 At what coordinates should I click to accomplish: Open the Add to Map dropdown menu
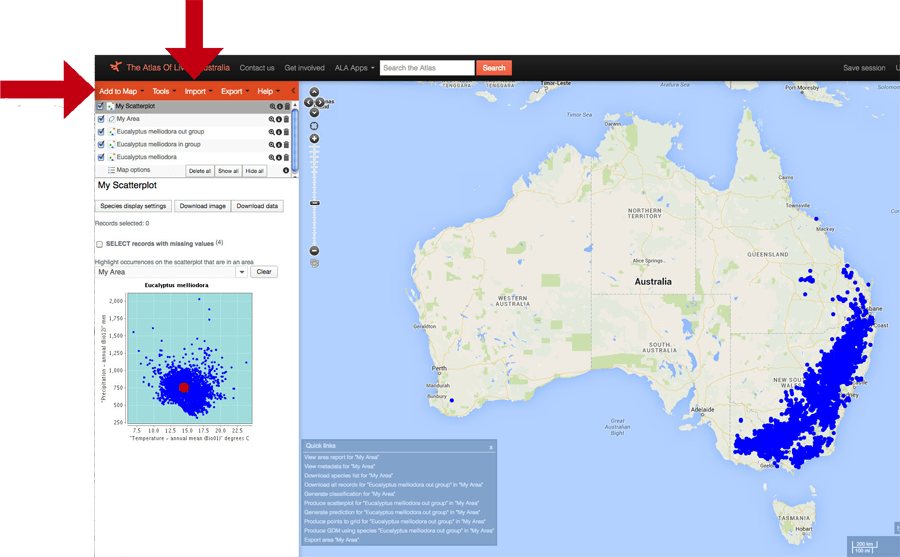click(121, 91)
